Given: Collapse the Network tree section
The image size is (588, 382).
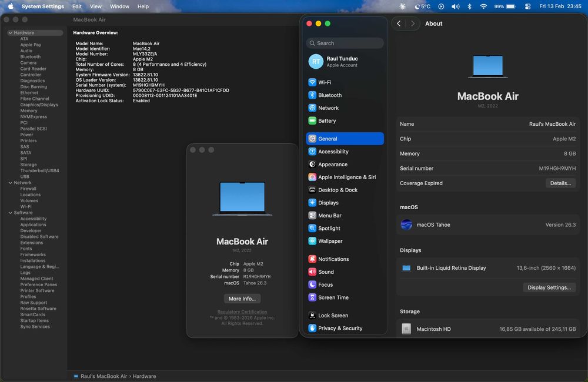Looking at the screenshot, I should pos(10,183).
